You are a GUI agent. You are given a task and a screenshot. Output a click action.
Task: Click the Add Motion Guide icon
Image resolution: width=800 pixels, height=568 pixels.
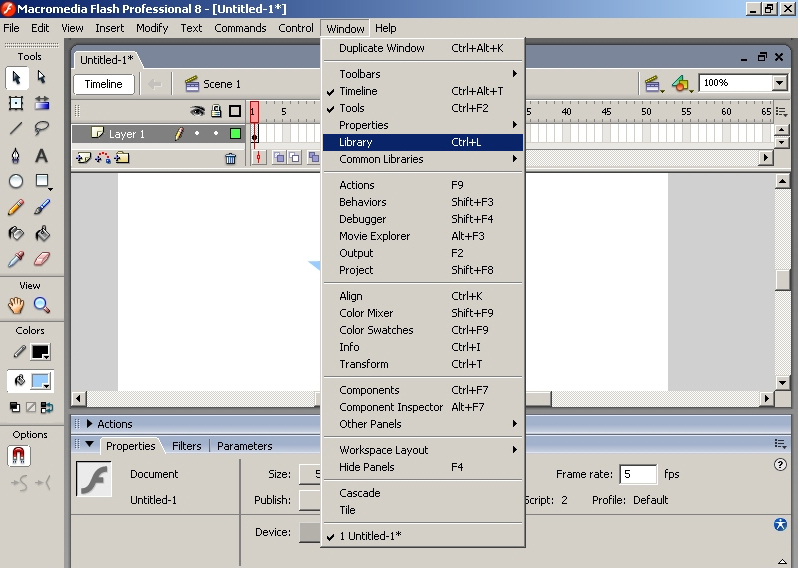pyautogui.click(x=103, y=158)
